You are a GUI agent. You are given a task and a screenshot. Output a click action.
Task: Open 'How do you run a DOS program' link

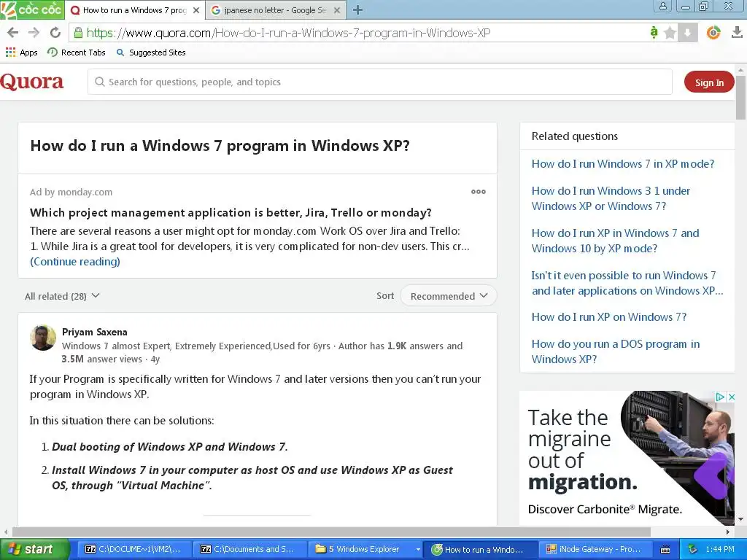coord(616,351)
